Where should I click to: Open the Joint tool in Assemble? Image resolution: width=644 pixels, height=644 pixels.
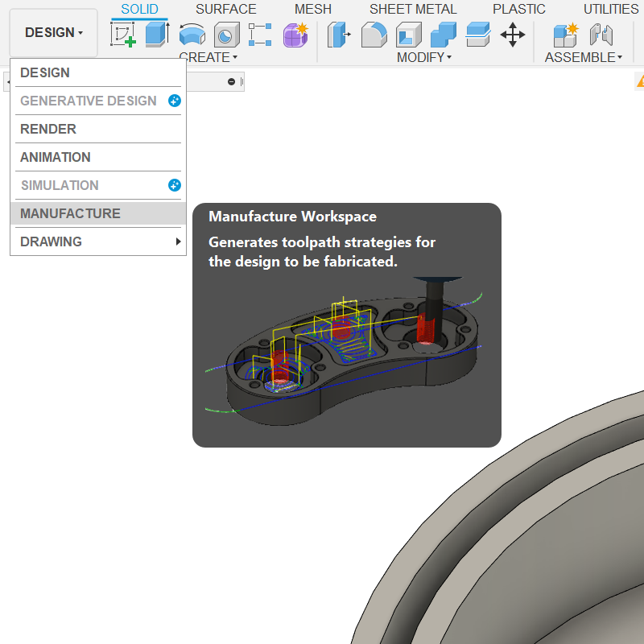(601, 33)
